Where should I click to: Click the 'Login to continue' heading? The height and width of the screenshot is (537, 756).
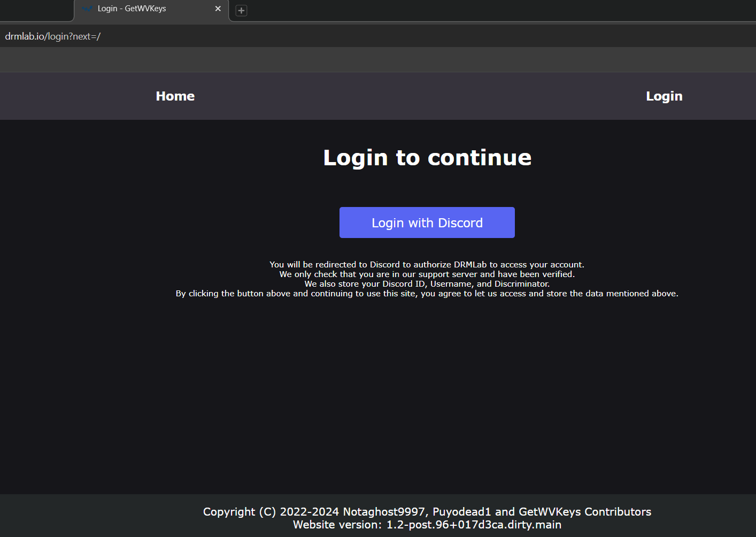coord(427,158)
